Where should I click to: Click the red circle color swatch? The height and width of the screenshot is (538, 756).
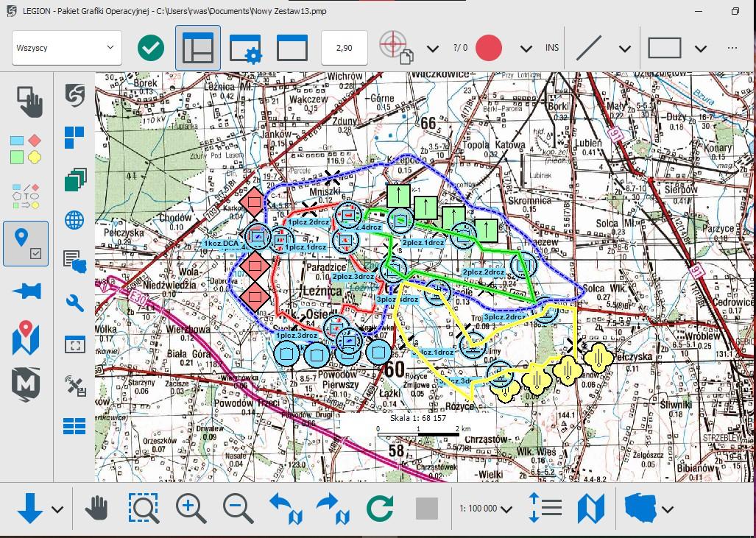click(489, 49)
